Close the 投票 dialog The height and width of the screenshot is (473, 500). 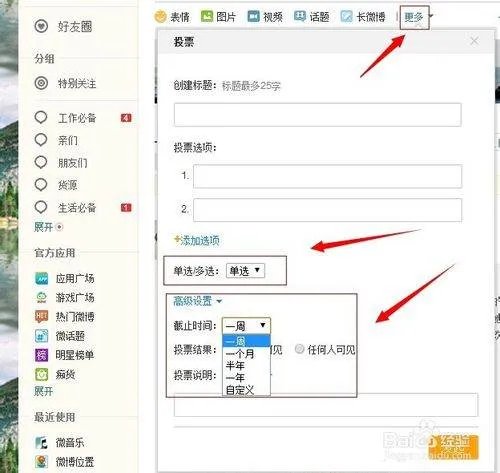[474, 41]
